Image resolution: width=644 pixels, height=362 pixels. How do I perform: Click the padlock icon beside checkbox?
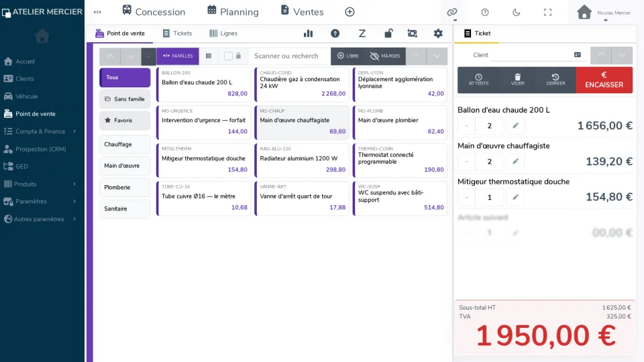point(239,56)
